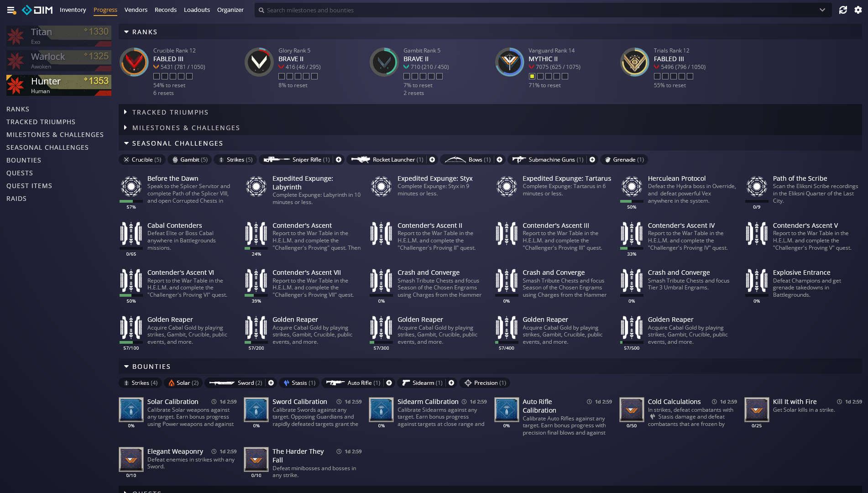868x493 pixels.
Task: Click the Glory Rank emblem icon
Action: pyautogui.click(x=259, y=62)
